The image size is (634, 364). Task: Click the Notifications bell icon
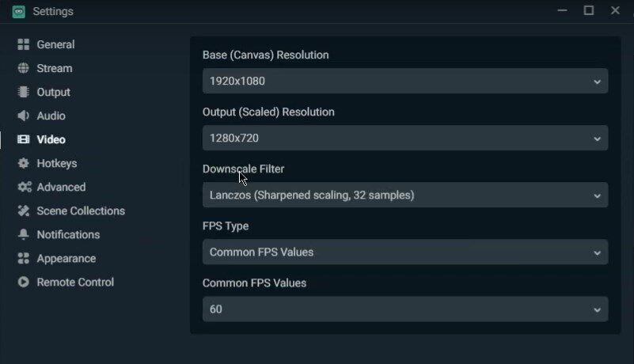[x=24, y=235]
